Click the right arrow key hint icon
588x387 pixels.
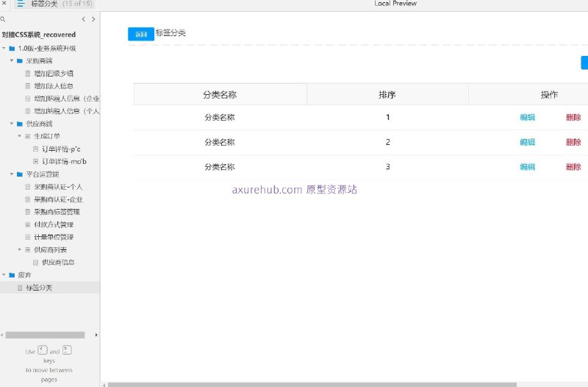coord(67,350)
